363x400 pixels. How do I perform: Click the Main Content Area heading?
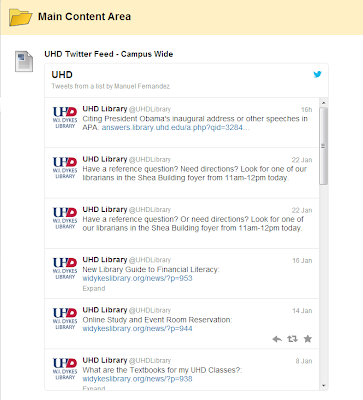pos(84,17)
